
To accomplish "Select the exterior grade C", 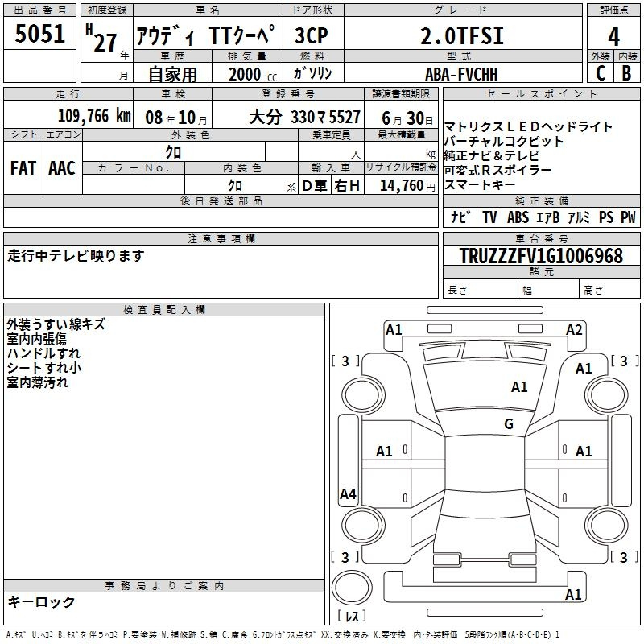I will tap(601, 72).
